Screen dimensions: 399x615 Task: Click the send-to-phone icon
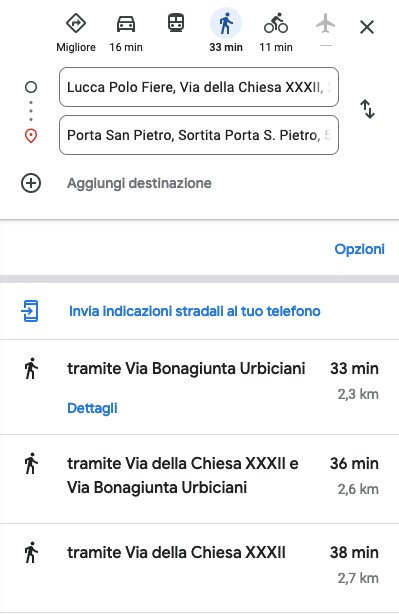click(30, 311)
